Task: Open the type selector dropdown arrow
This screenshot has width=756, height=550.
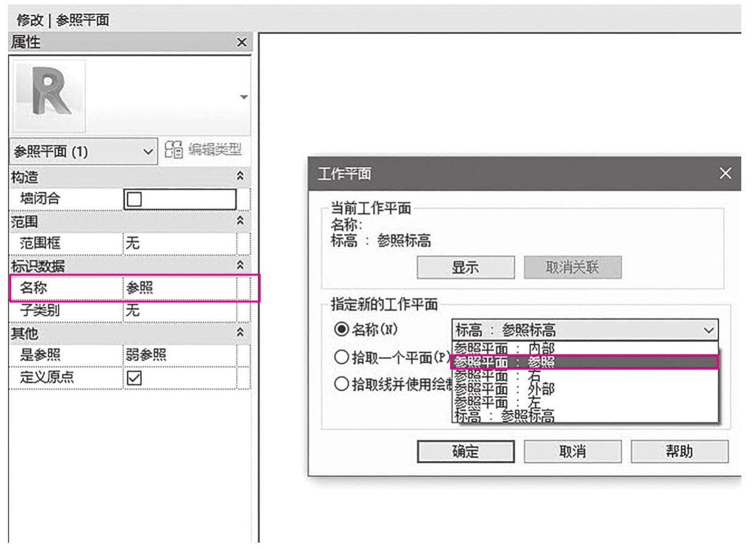Action: tap(244, 97)
